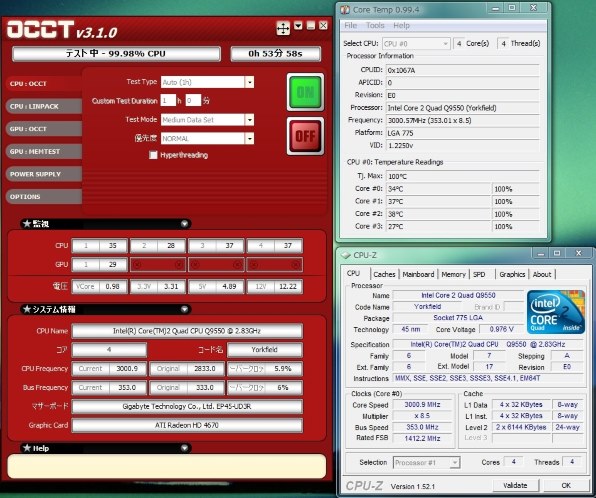Switch to the Memory tab in CPU-Z
This screenshot has width=596, height=498.
pos(453,274)
